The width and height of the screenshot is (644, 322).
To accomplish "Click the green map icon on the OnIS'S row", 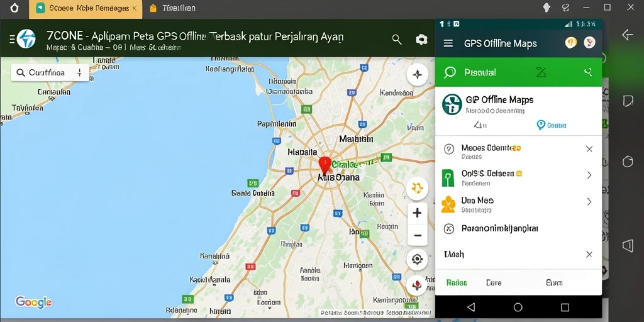I will (x=448, y=177).
